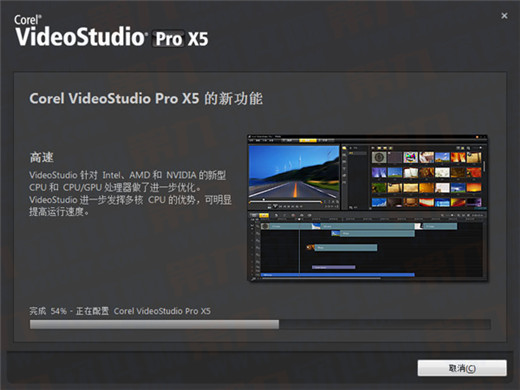This screenshot has height=390, width=520.
Task: Click the '高速' heading text
Action: pos(41,157)
